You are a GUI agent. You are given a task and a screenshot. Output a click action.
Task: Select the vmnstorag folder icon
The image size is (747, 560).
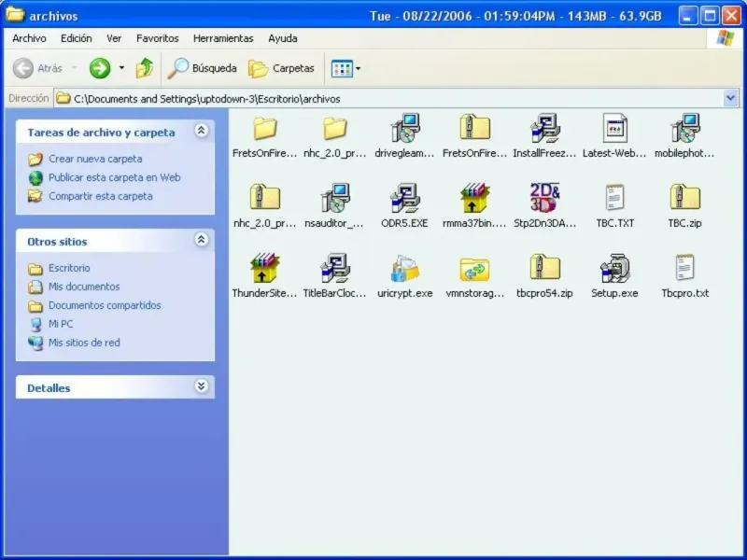click(475, 269)
